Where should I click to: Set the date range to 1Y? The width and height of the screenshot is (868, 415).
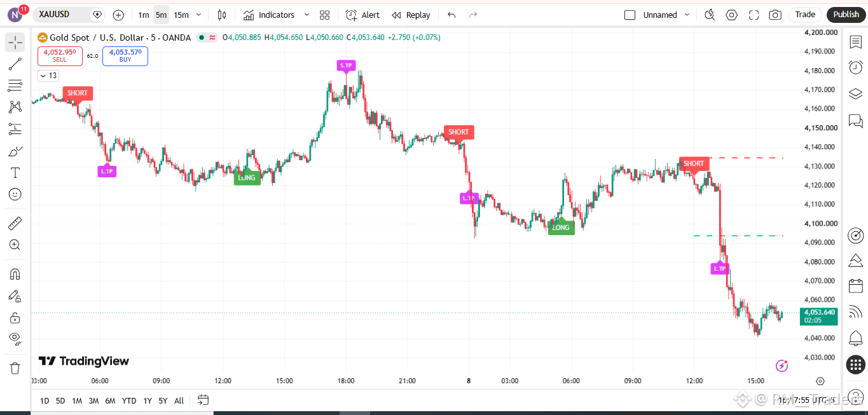[148, 400]
